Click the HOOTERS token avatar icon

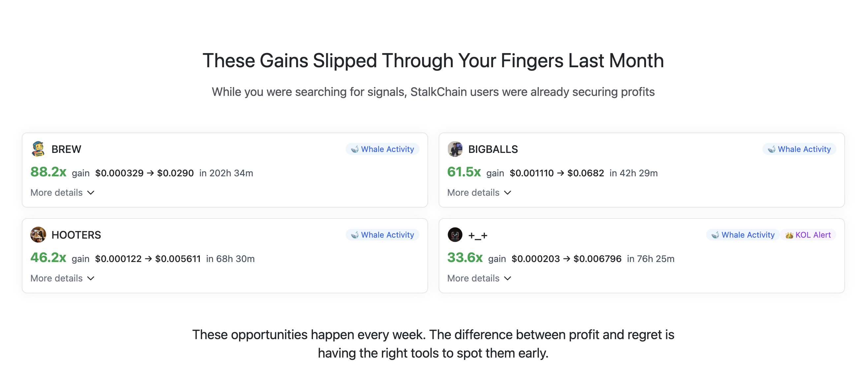tap(38, 235)
